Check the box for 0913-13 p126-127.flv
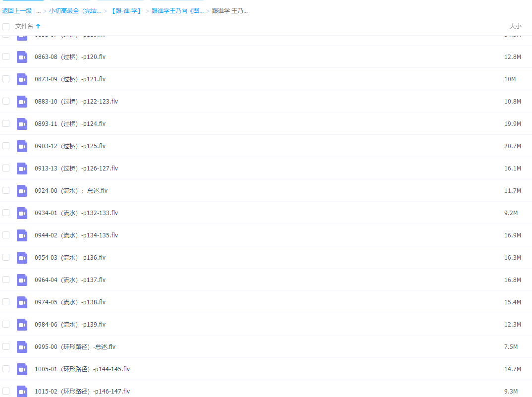Image resolution: width=532 pixels, height=397 pixels. [6, 168]
